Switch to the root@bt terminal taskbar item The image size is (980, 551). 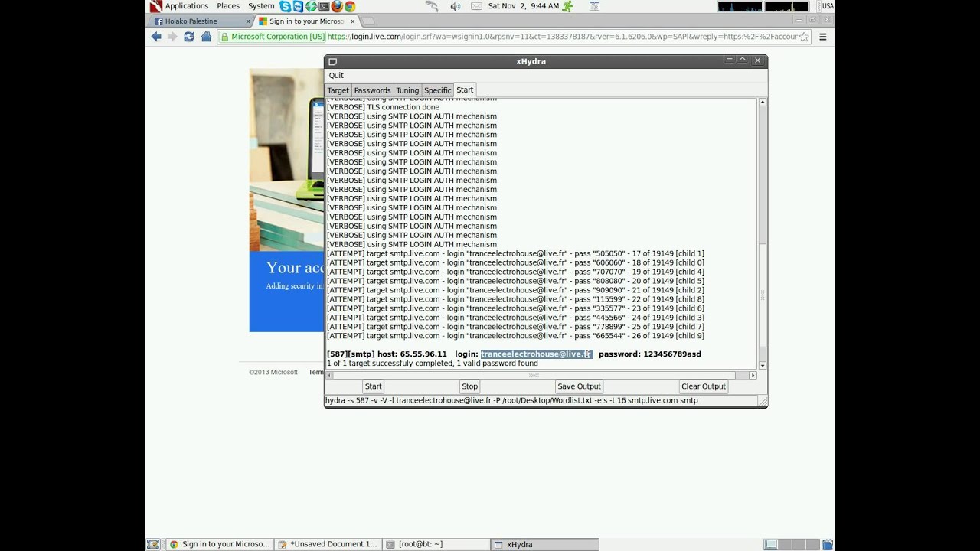(x=436, y=544)
